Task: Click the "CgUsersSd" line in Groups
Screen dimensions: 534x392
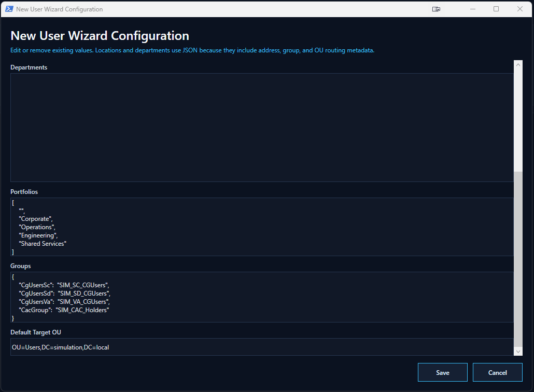Action: coord(65,293)
